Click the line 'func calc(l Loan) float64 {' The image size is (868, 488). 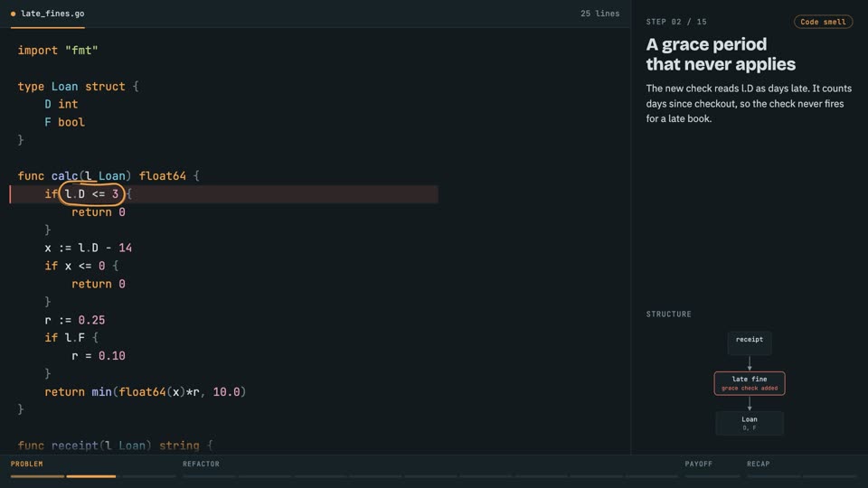tap(108, 176)
